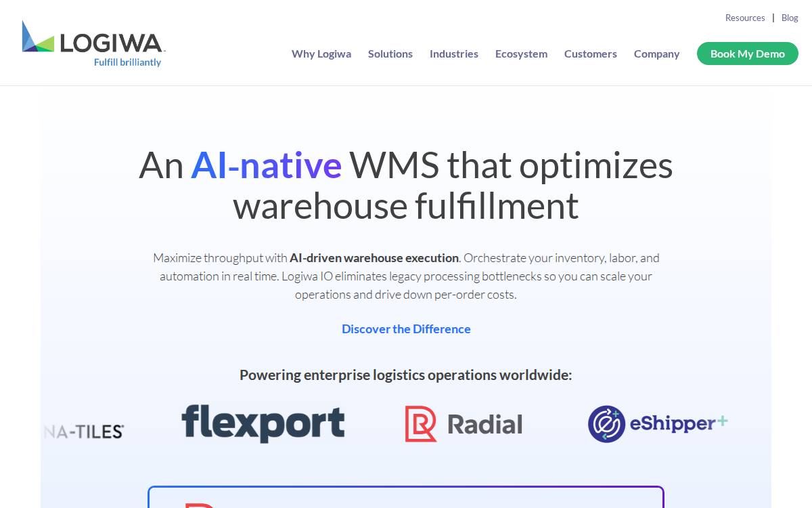The image size is (812, 508).
Task: Select the 'AI-native' gradient headline text
Action: 266,165
